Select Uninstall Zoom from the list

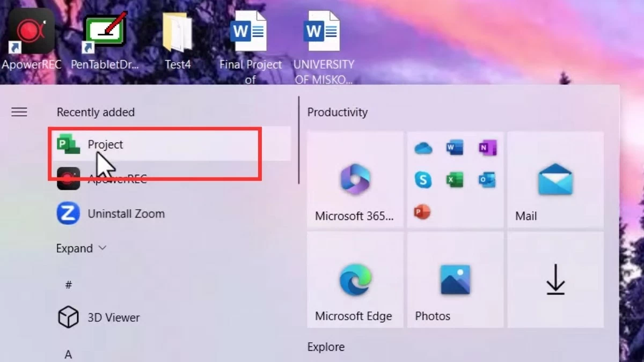click(x=126, y=213)
